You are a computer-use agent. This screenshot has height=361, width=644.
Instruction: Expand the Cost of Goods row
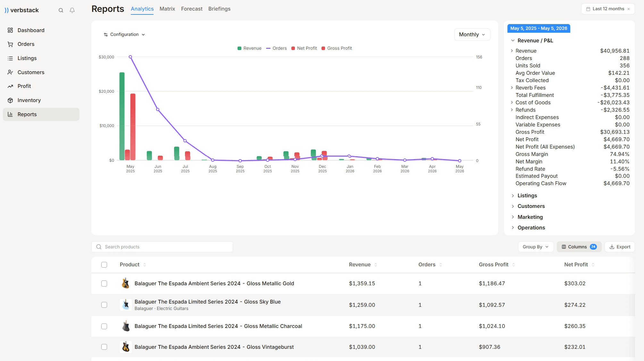[512, 102]
